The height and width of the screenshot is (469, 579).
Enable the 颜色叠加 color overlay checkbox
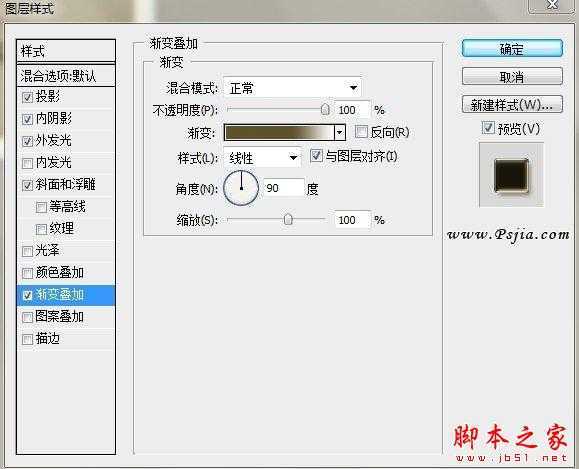click(28, 273)
